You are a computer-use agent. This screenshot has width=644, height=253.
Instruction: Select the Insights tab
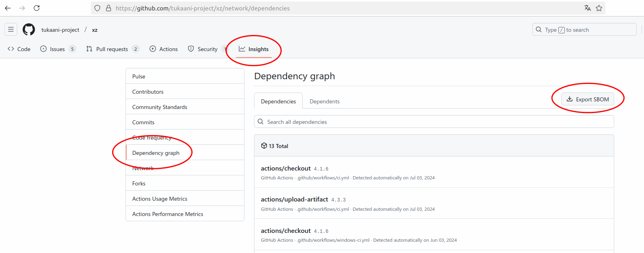[254, 49]
